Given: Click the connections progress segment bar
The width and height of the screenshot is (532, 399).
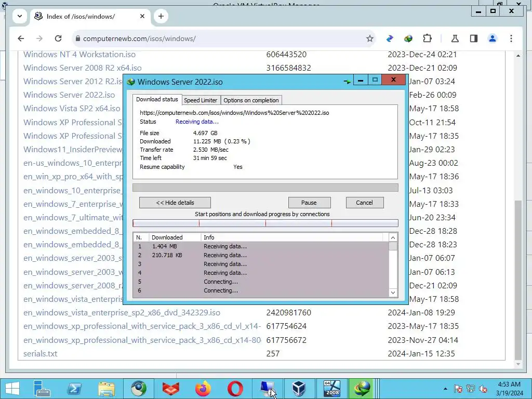Looking at the screenshot, I should pyautogui.click(x=265, y=223).
